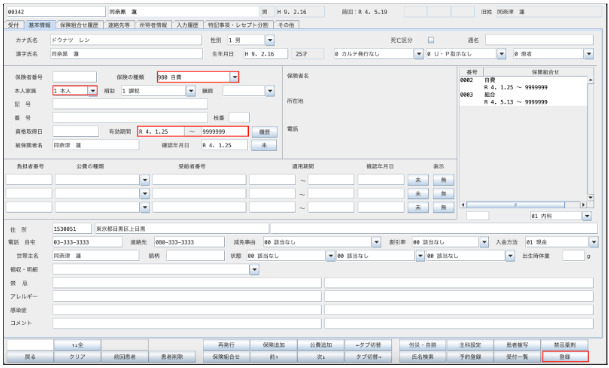Open the 連絡先等 tab

[119, 25]
